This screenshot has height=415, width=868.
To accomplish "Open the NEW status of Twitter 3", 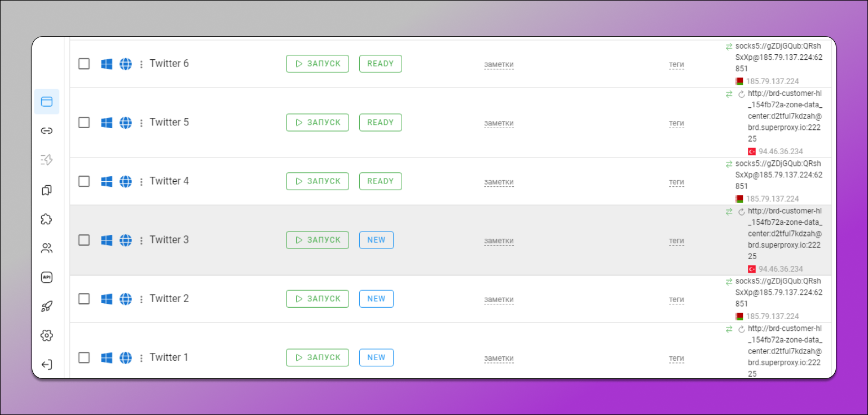I will click(376, 240).
